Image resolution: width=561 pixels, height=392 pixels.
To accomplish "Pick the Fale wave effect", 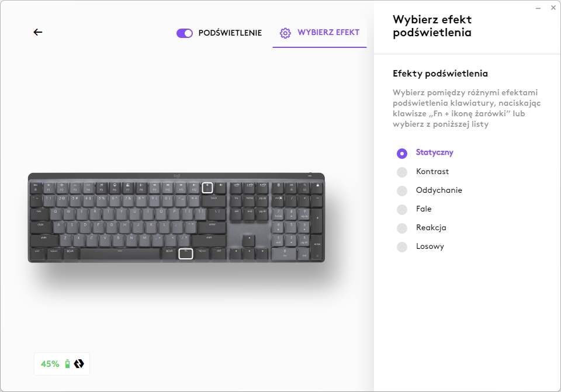I will click(x=402, y=209).
